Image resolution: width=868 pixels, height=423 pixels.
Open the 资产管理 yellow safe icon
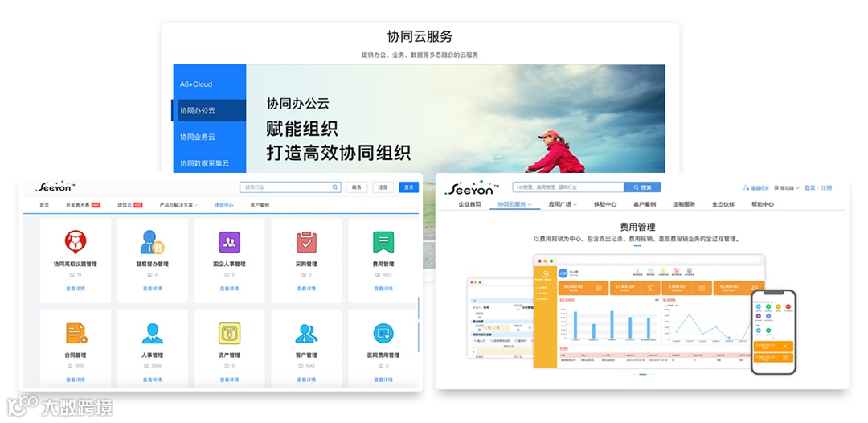click(229, 333)
